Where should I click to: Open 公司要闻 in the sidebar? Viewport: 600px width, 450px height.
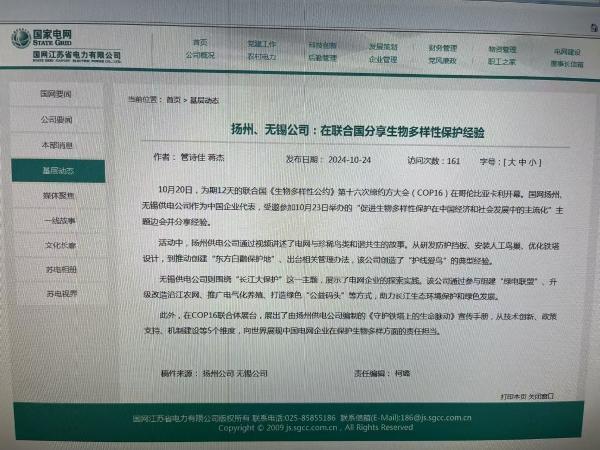(57, 119)
